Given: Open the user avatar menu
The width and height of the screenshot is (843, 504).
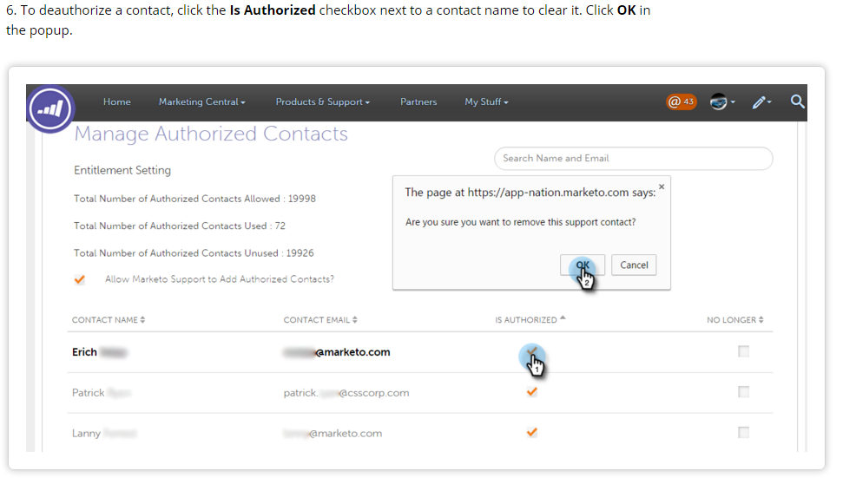Looking at the screenshot, I should (721, 101).
